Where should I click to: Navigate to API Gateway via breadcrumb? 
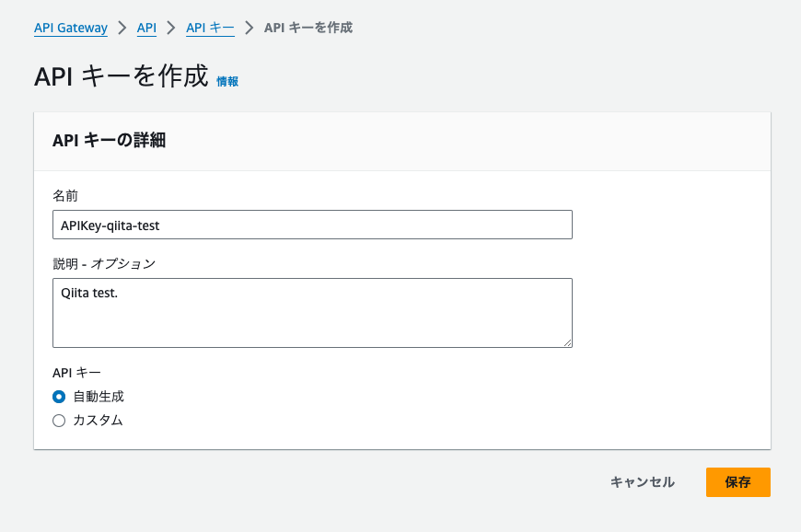[x=70, y=28]
